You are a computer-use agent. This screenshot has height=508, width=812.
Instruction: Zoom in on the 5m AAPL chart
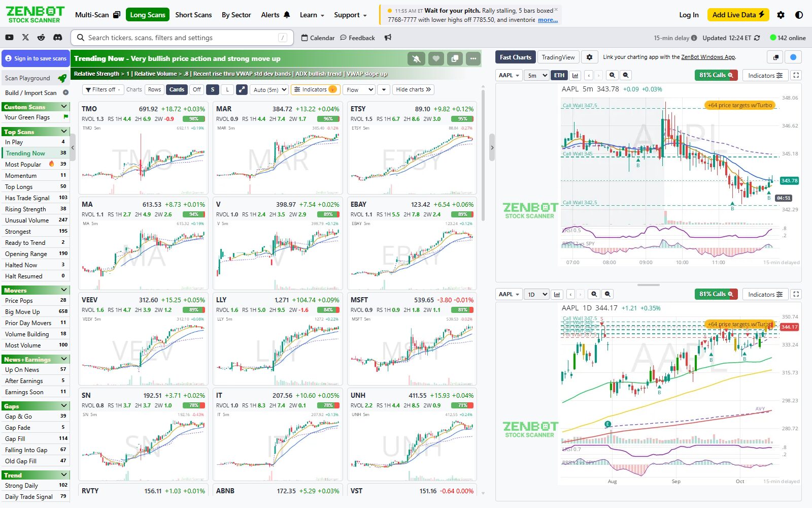[x=613, y=75]
